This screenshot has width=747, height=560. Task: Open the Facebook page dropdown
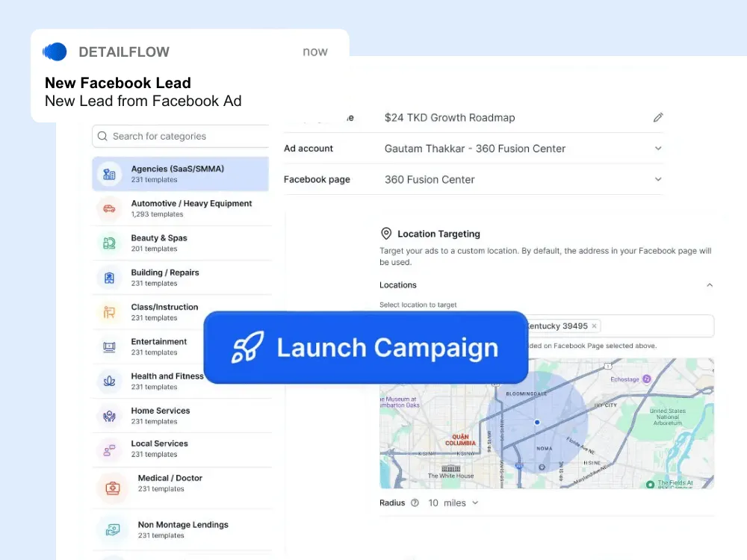[658, 179]
